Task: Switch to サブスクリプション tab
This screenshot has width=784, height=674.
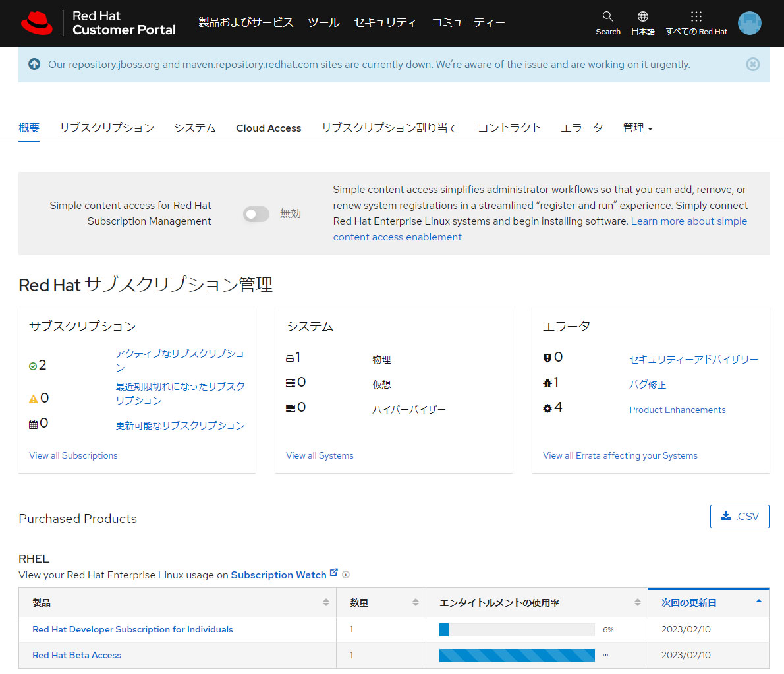Action: click(x=107, y=128)
